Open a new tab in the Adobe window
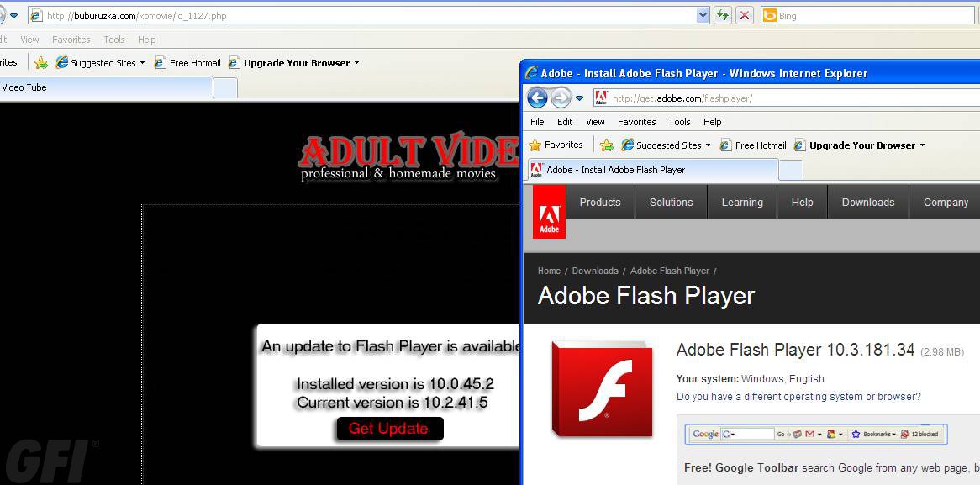Screen dimensions: 980x485 [791, 170]
